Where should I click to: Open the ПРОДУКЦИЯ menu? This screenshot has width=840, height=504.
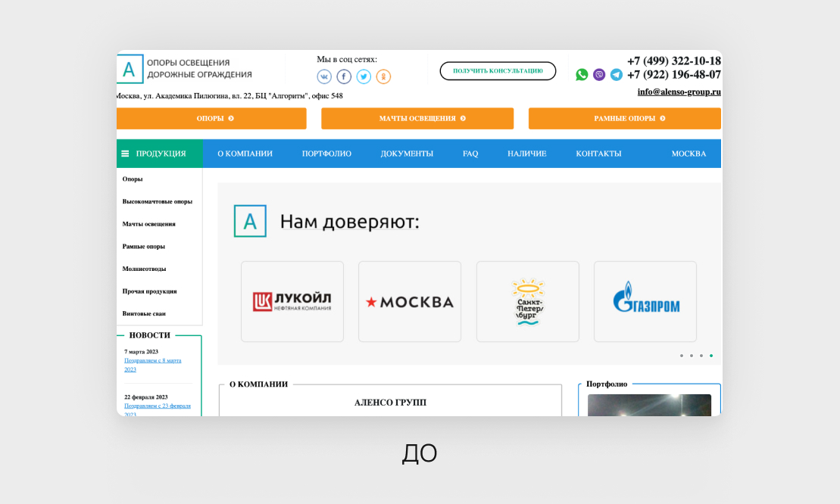[160, 154]
